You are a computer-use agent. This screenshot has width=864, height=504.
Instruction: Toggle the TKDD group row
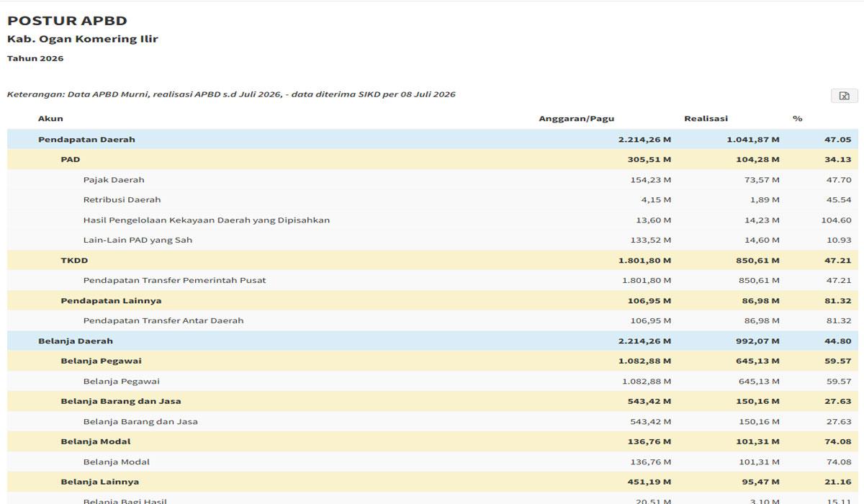click(x=433, y=261)
